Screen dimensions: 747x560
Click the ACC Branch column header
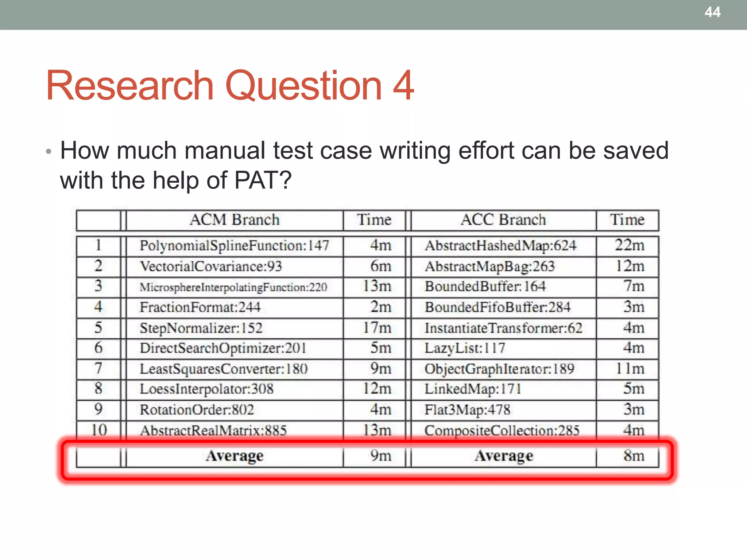click(503, 220)
